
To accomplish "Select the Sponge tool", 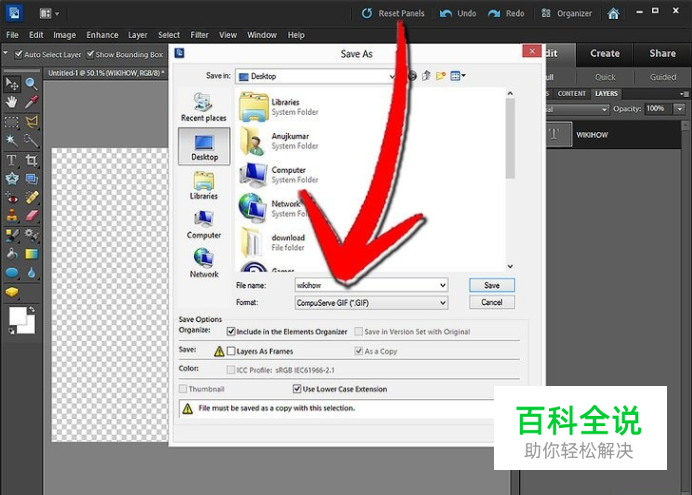I will [12, 292].
